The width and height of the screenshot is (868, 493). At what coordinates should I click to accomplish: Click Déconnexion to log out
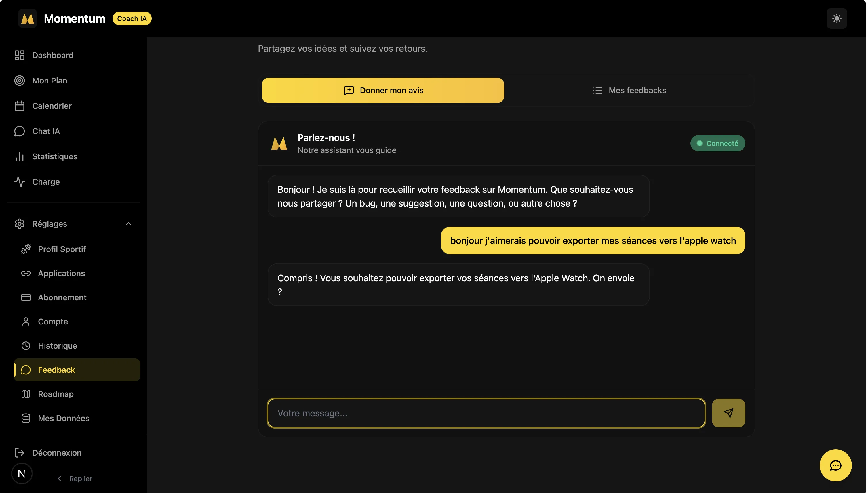point(56,453)
